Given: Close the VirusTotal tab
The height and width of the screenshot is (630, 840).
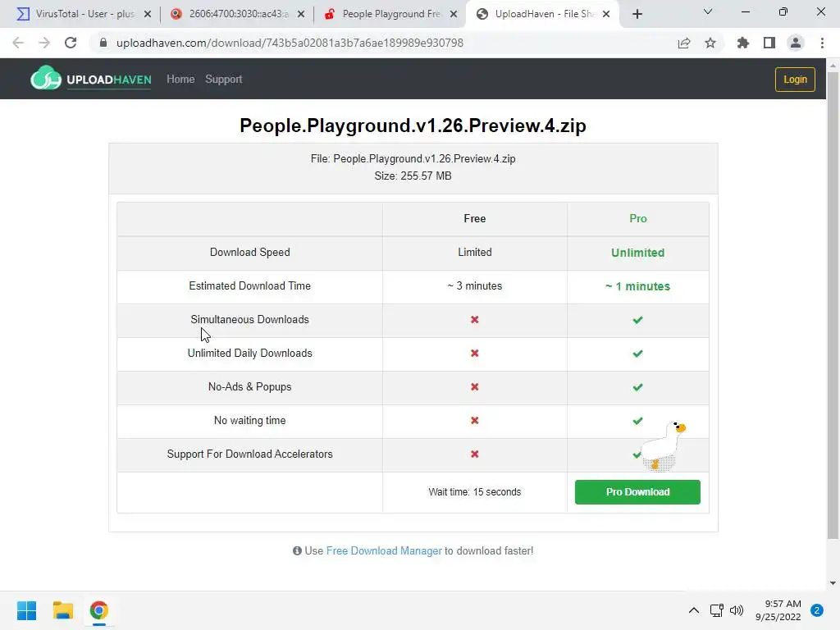Looking at the screenshot, I should coord(148,15).
